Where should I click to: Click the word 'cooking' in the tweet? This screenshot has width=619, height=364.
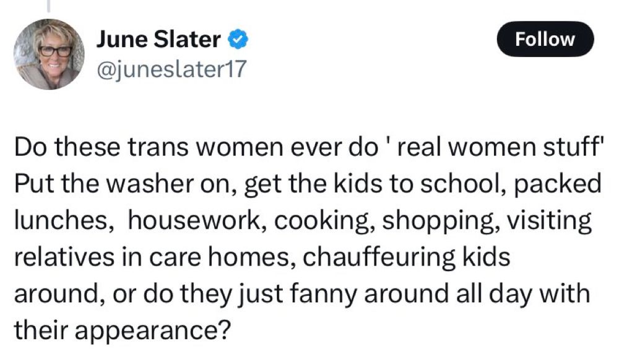(x=324, y=220)
